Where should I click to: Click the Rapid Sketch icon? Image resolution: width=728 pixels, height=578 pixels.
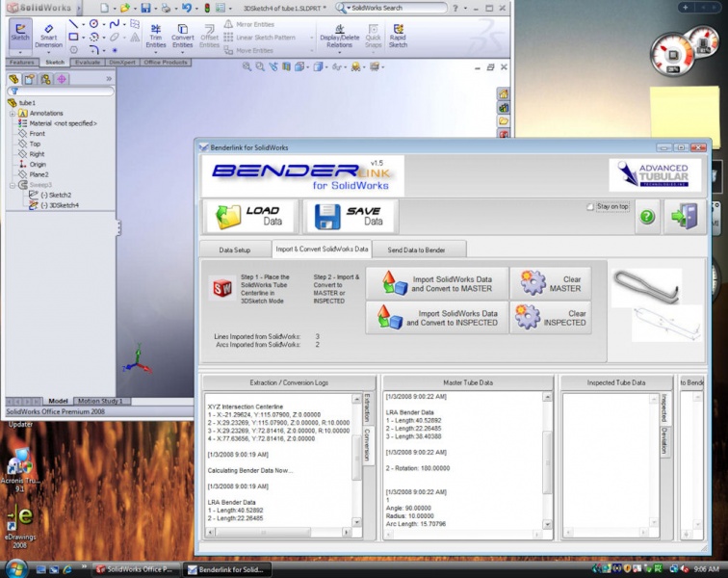click(397, 34)
